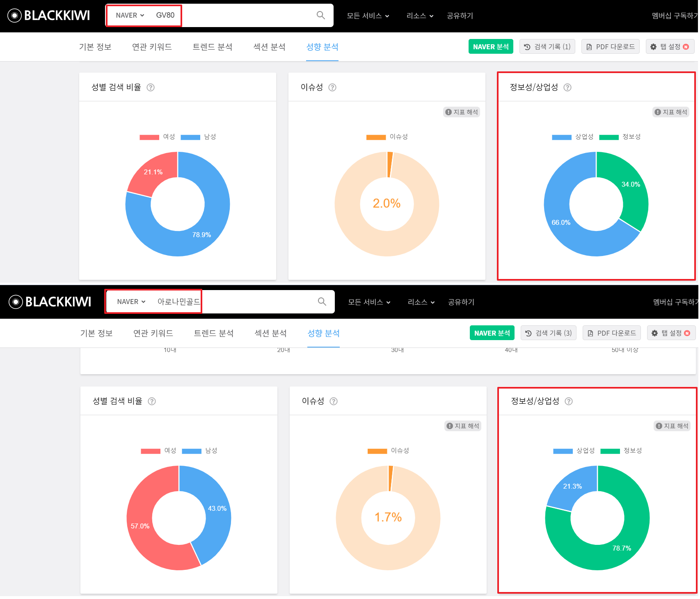Screen dimensions: 700x599
Task: Click the search magnifier icon beside 아로나민골드
Action: pyautogui.click(x=322, y=302)
